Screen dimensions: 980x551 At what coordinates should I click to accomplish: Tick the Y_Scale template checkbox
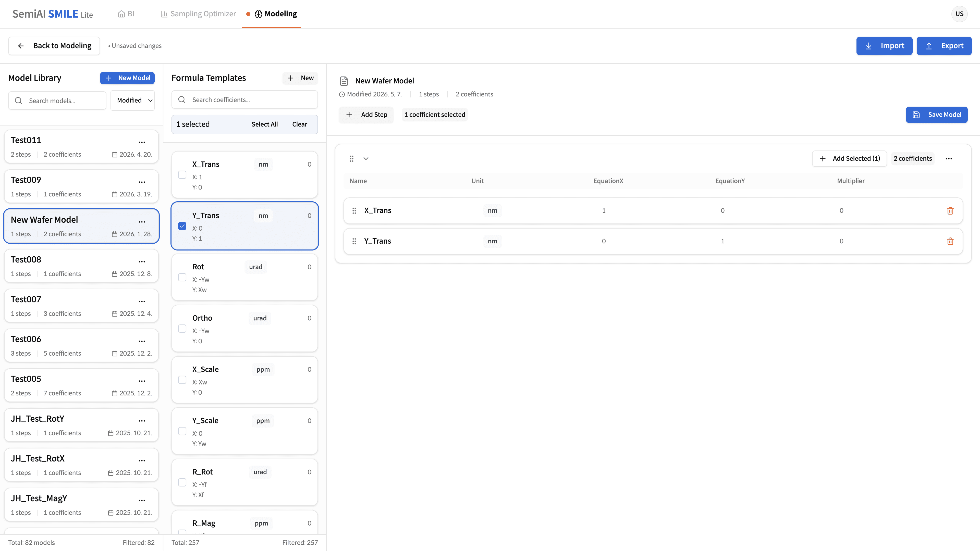[x=182, y=431]
